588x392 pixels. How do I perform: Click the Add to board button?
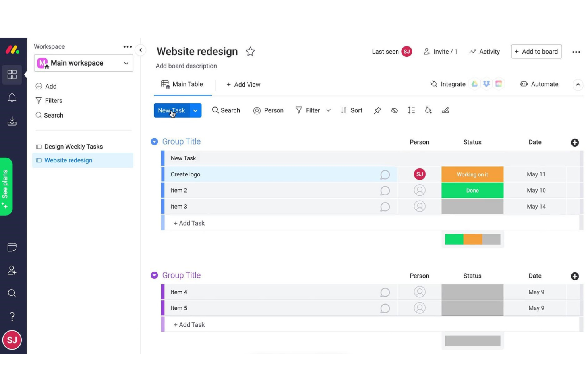tap(536, 52)
